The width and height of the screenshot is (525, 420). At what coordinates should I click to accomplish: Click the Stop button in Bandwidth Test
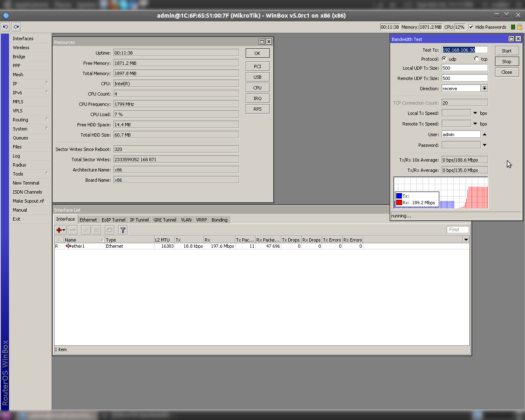click(507, 62)
